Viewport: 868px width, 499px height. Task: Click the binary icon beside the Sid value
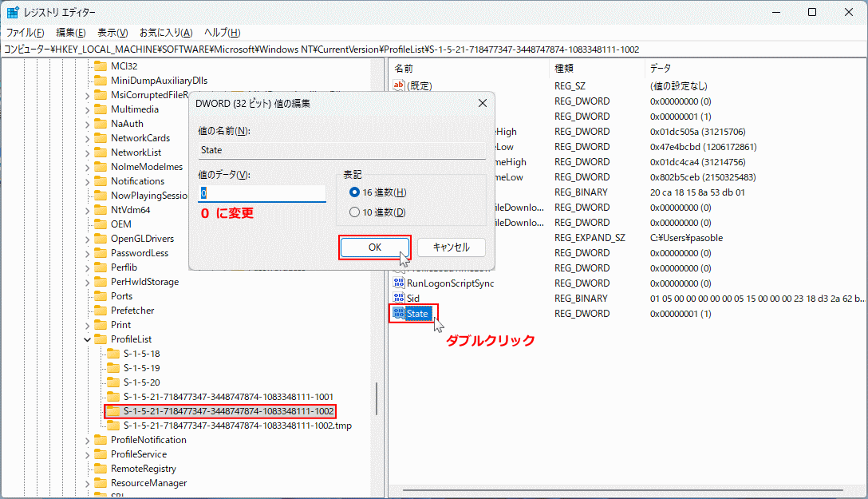(x=397, y=298)
